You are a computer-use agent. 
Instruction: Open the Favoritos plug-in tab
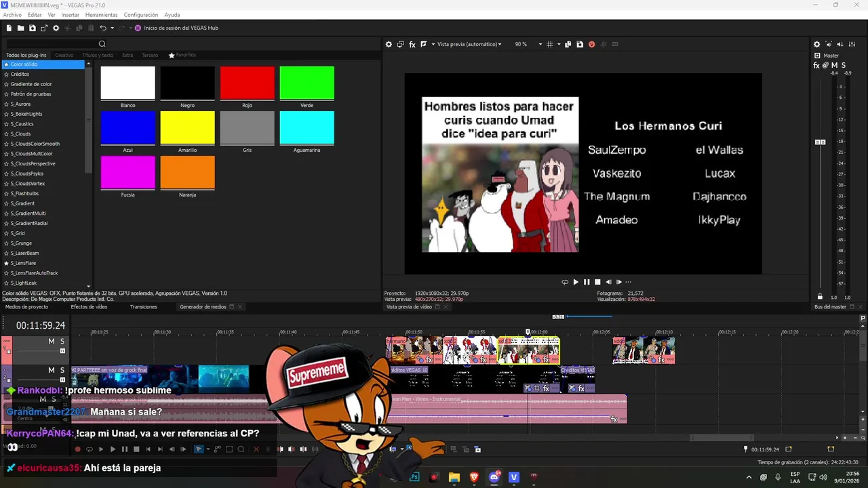pyautogui.click(x=182, y=55)
